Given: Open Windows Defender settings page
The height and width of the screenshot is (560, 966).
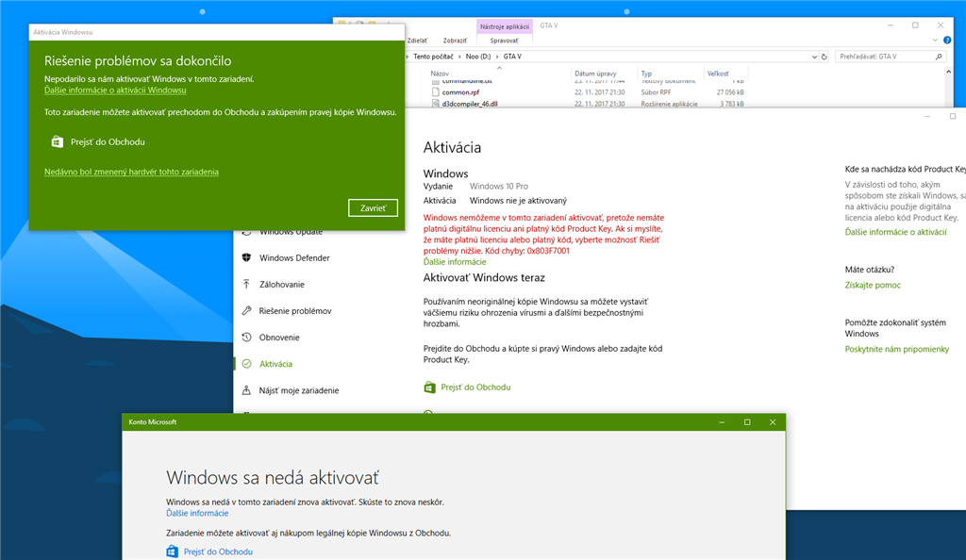Looking at the screenshot, I should 294,258.
